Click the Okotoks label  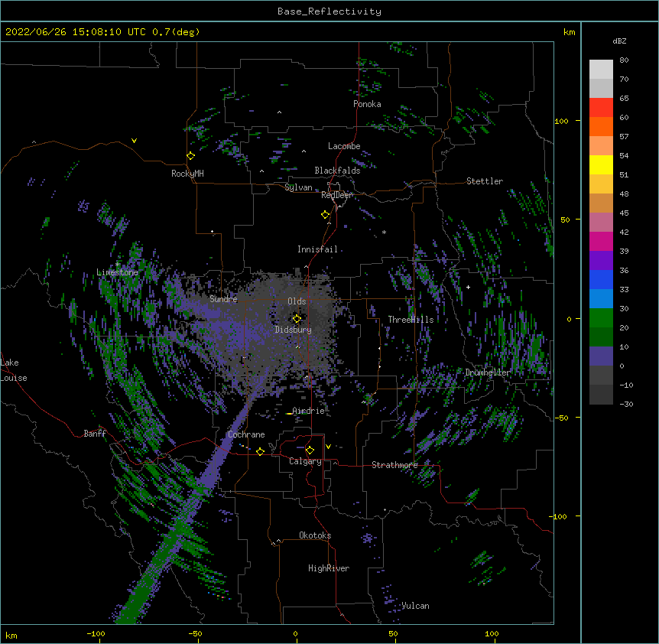(315, 535)
